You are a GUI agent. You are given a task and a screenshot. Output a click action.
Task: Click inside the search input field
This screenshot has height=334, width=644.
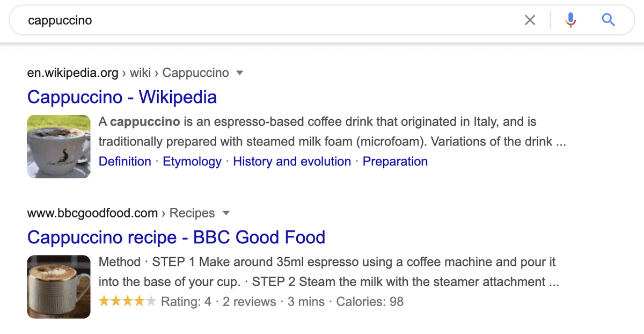coord(215,19)
